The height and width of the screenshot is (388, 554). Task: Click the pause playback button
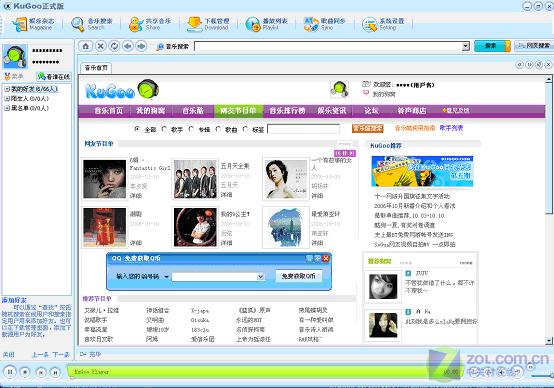click(x=10, y=371)
